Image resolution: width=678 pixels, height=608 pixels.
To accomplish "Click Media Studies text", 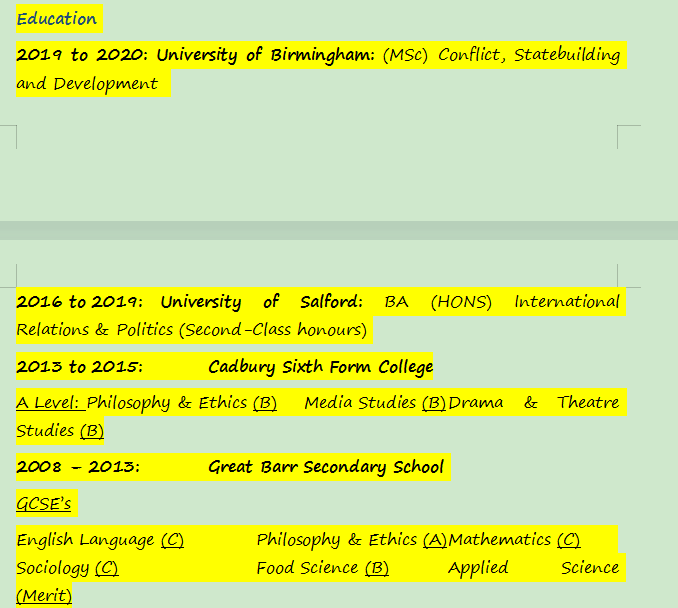I will click(360, 403).
